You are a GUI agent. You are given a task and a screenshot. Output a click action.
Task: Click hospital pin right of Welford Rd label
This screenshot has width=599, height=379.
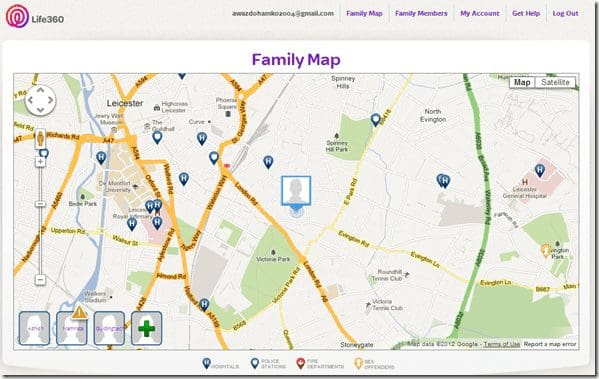[x=184, y=178]
